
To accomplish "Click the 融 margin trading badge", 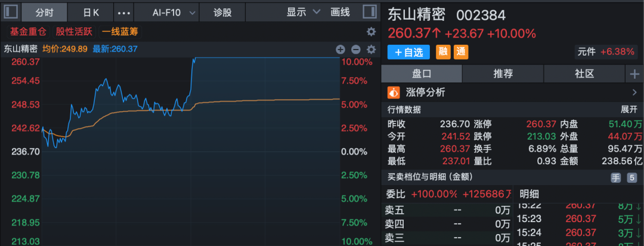I will [442, 52].
